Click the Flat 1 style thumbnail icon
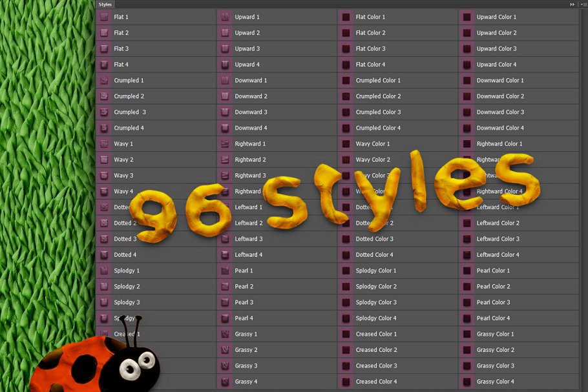The width and height of the screenshot is (588, 392). 104,17
